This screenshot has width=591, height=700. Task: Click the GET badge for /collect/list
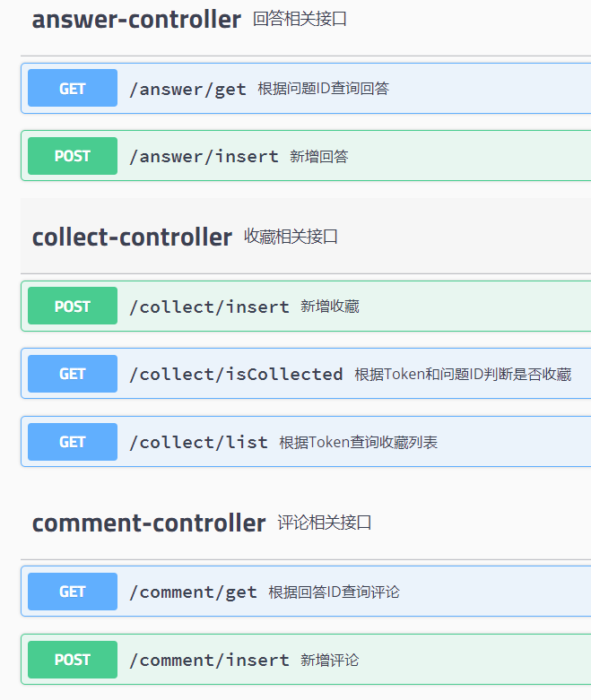point(73,442)
